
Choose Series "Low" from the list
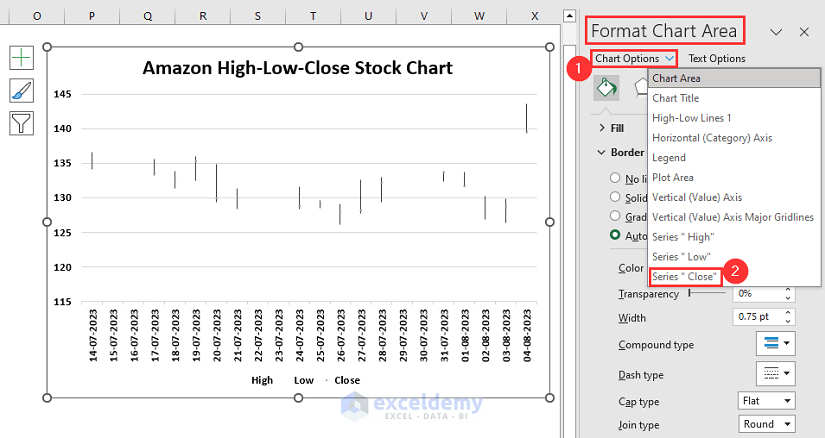[x=734, y=257]
